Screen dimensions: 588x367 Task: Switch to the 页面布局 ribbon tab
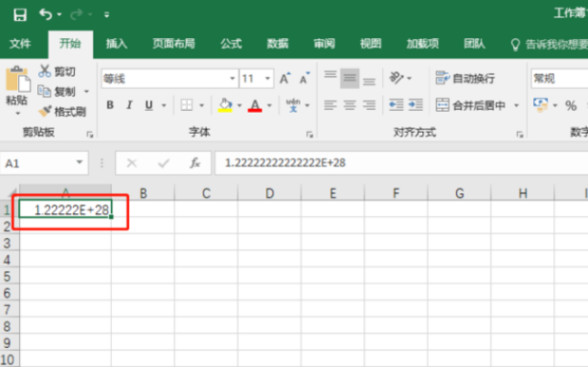174,44
